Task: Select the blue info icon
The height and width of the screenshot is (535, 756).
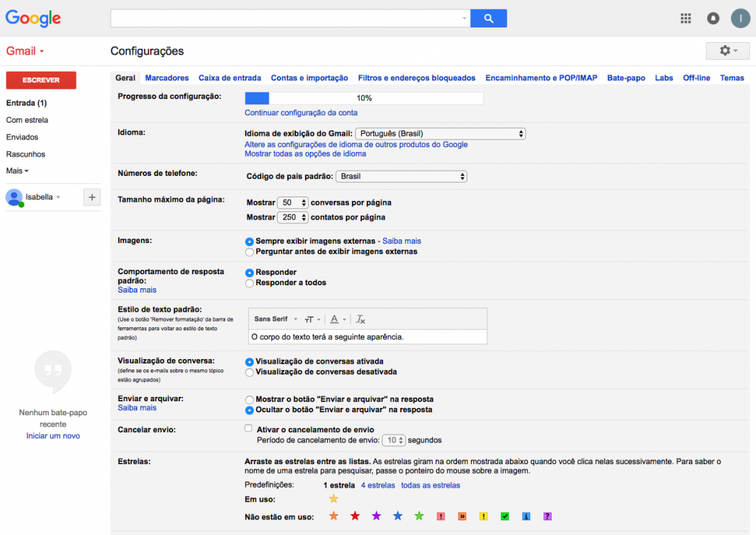Action: 526,517
